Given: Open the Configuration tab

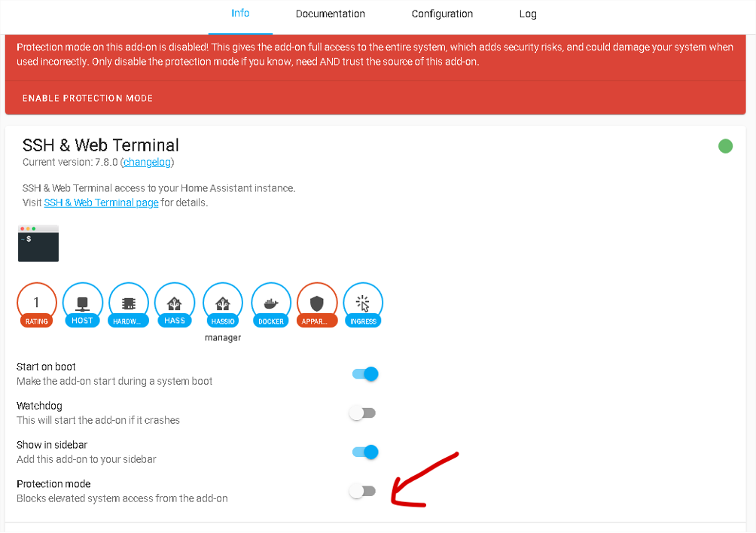Looking at the screenshot, I should click(x=442, y=14).
